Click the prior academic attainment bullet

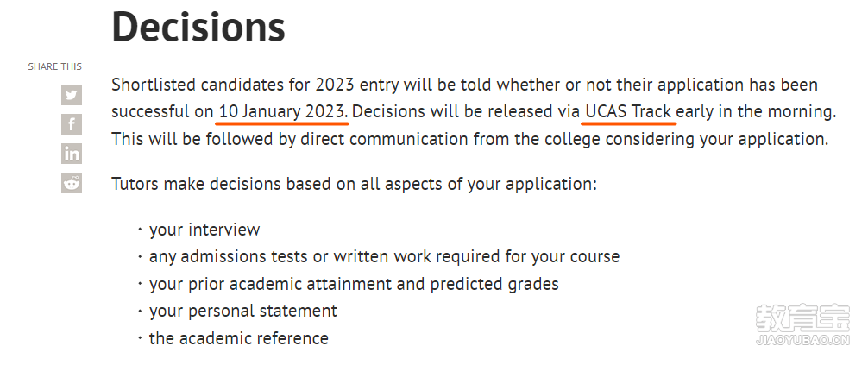tap(354, 284)
